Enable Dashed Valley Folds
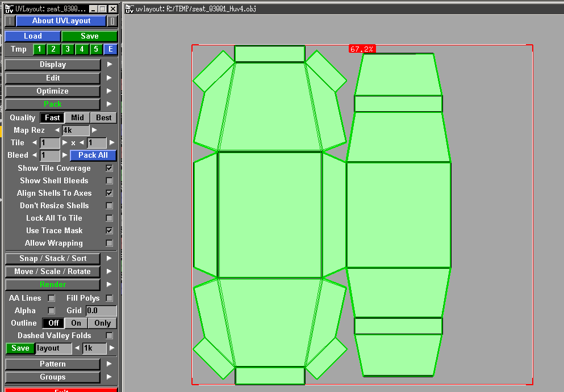Screen dimensions: 564x392 (x=110, y=336)
